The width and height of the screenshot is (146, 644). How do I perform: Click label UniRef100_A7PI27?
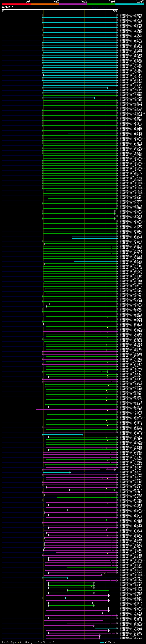(x=131, y=30)
